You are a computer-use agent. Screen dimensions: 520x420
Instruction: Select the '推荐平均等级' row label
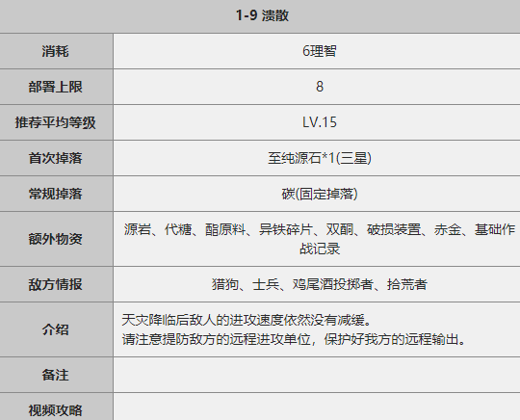coord(56,122)
